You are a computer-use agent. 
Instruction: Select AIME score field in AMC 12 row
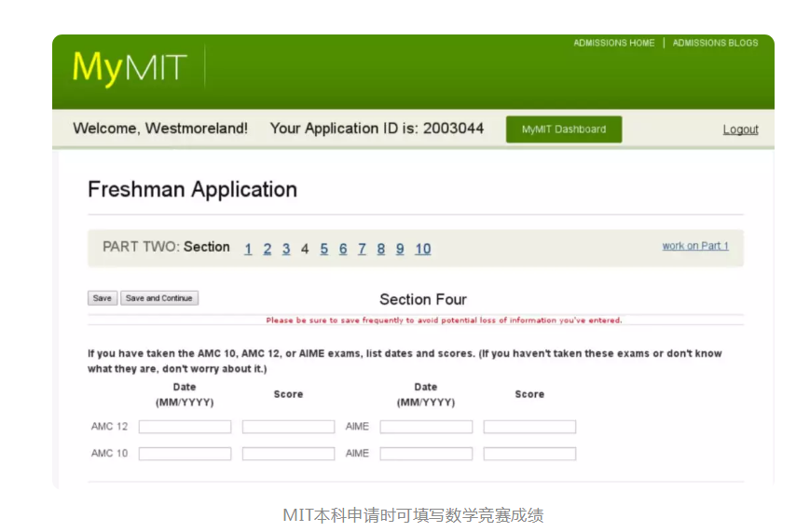click(529, 427)
